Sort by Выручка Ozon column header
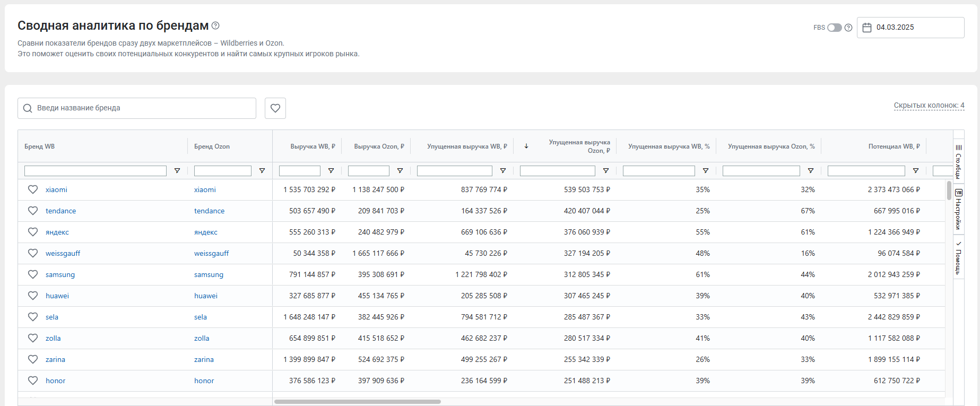Image resolution: width=980 pixels, height=406 pixels. click(x=379, y=146)
